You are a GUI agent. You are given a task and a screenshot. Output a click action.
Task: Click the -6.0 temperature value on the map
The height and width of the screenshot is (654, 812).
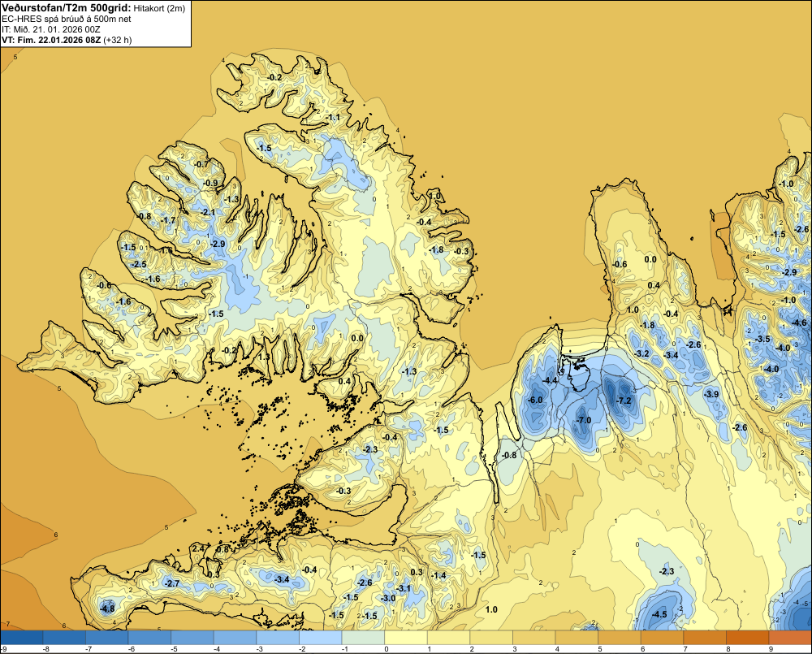(535, 400)
